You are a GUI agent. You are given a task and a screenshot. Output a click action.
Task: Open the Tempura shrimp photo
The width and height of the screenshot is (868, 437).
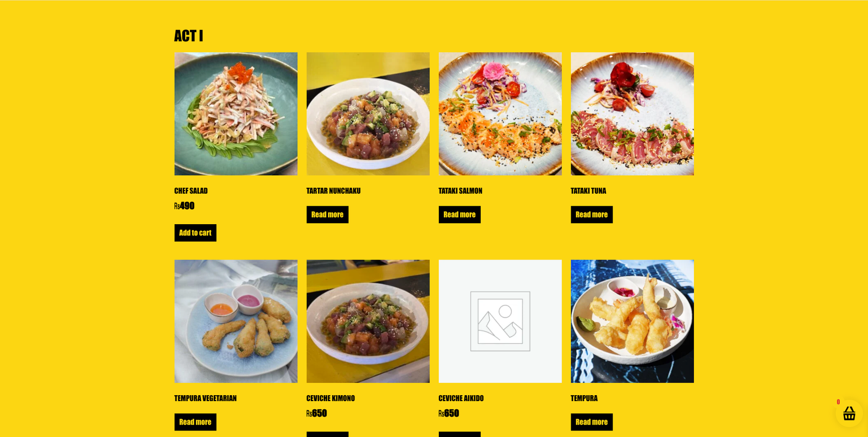[632, 321]
